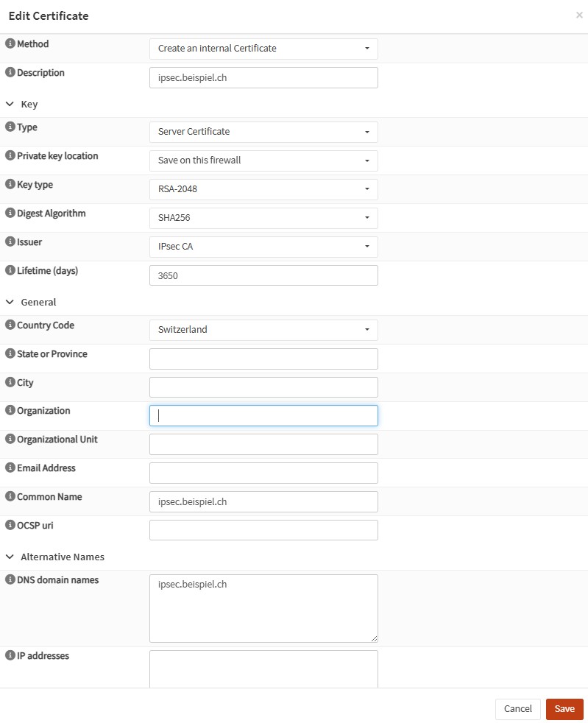The width and height of the screenshot is (588, 723).
Task: Click into the Email Address field
Action: (x=263, y=473)
